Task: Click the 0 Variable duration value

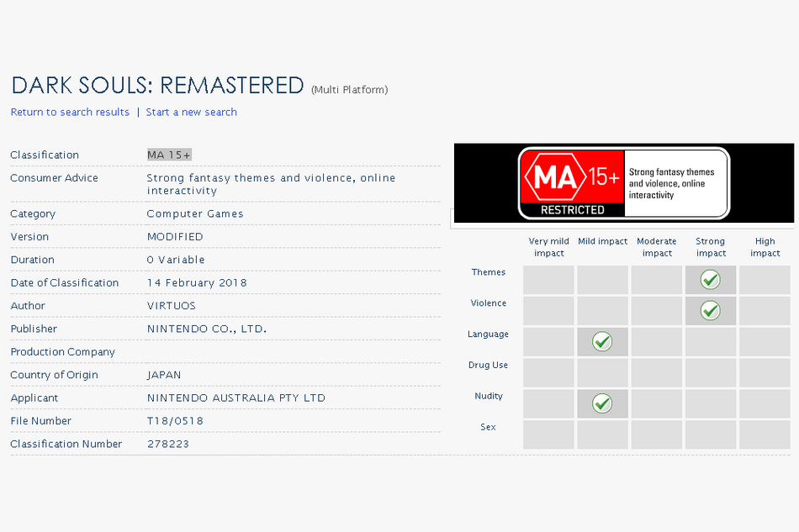Action: click(x=176, y=260)
